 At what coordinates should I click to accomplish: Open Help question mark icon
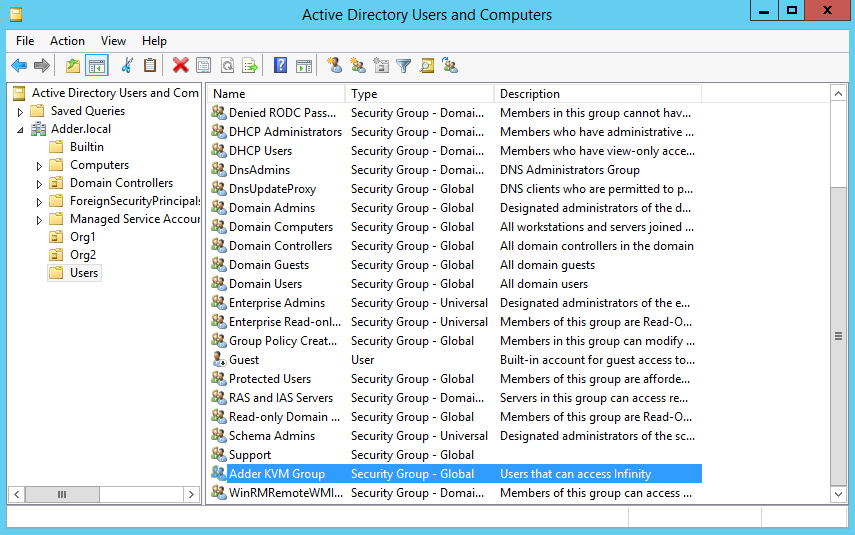(x=280, y=66)
